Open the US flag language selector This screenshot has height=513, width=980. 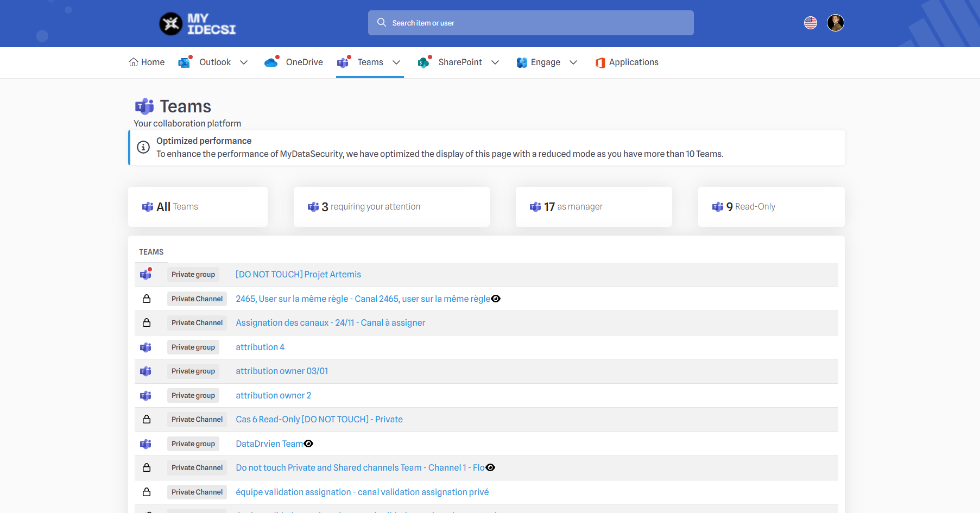click(810, 23)
